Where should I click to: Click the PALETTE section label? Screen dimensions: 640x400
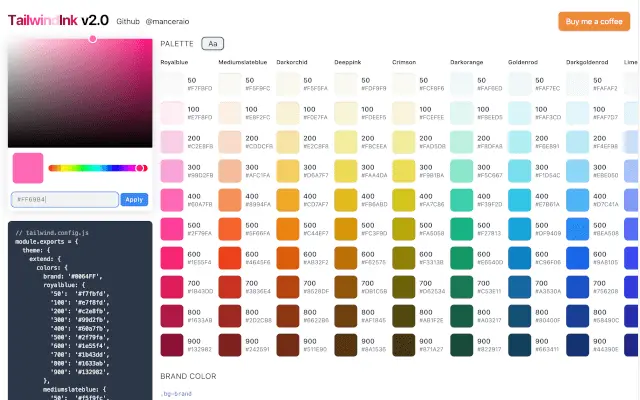click(x=177, y=44)
